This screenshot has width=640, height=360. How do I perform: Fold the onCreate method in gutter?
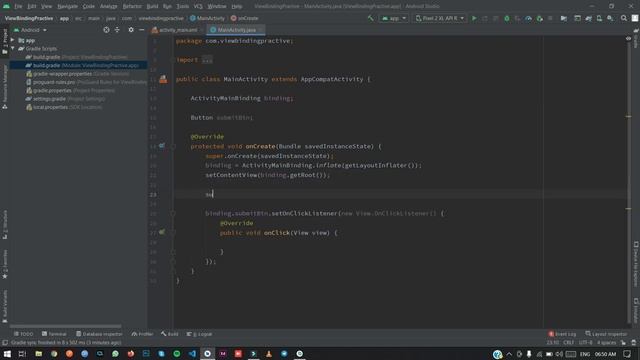[x=173, y=146]
